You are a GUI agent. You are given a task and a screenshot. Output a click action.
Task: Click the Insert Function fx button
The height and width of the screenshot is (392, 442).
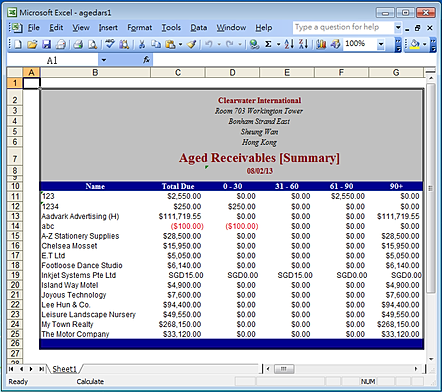[x=146, y=60]
